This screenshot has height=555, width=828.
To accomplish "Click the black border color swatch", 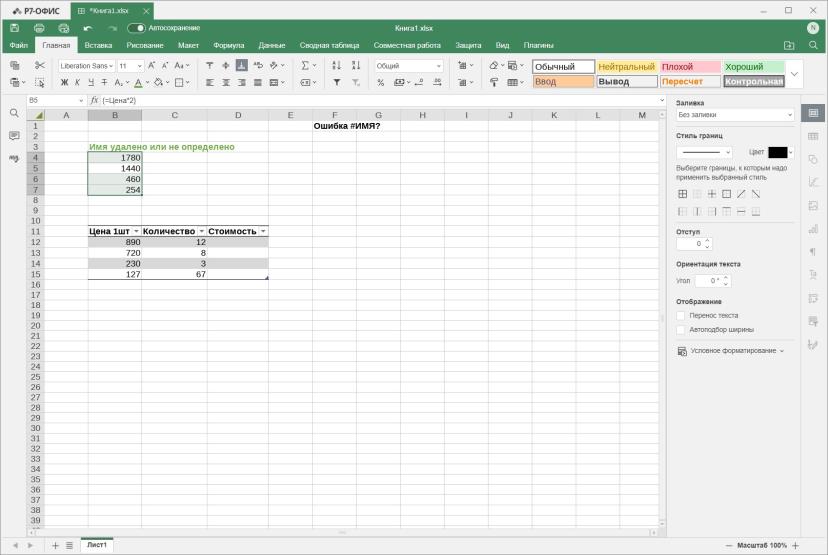I will (x=777, y=152).
